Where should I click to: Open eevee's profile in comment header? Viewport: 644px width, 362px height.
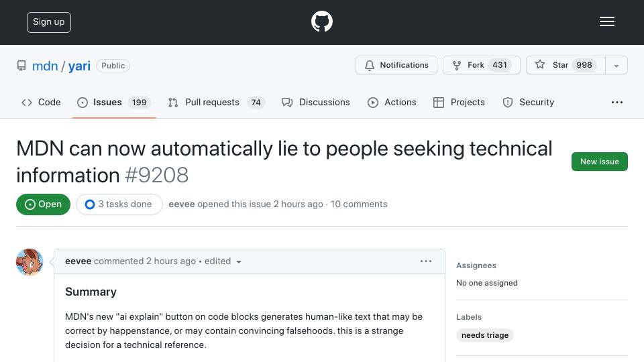pos(78,261)
